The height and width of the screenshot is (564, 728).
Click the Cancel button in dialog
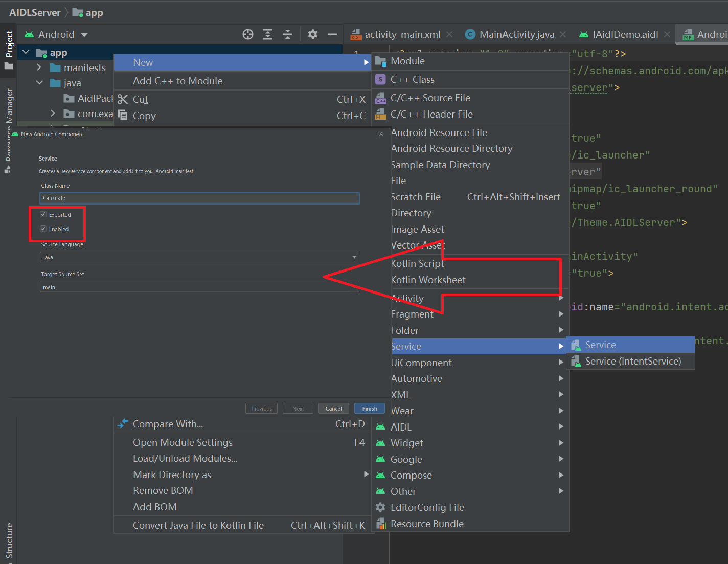[334, 409]
